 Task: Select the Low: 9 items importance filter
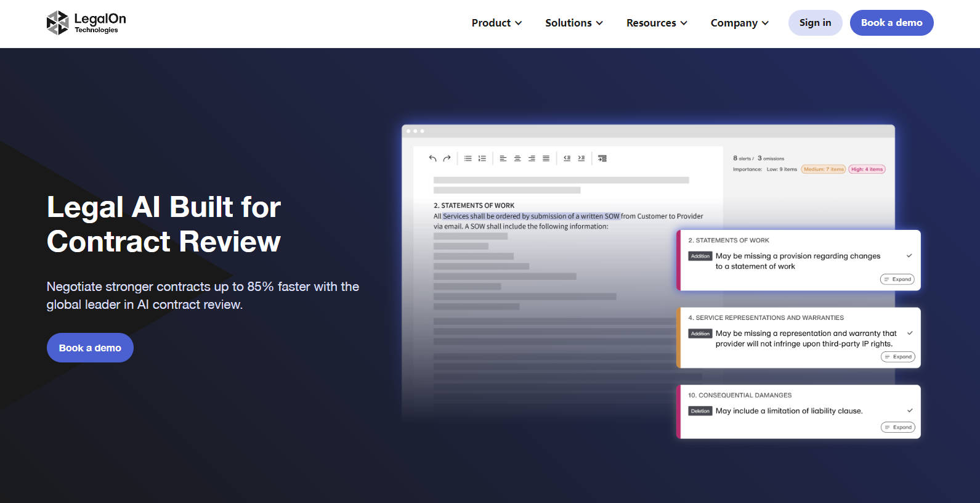(x=782, y=169)
